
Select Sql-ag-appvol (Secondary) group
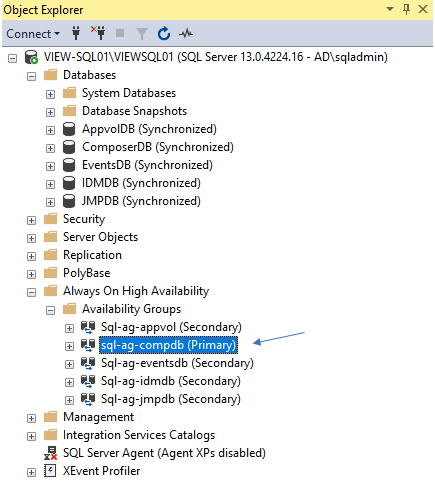[x=171, y=327]
